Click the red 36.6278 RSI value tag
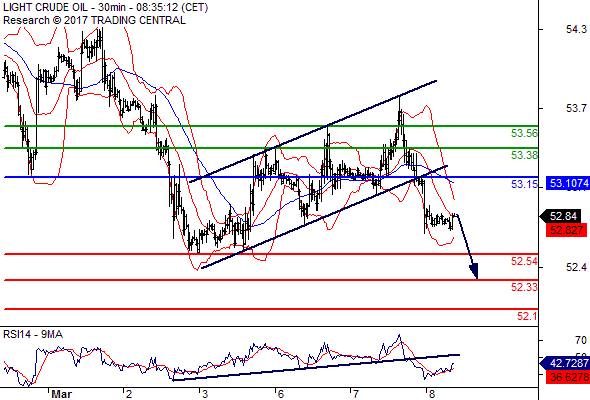 pos(568,377)
